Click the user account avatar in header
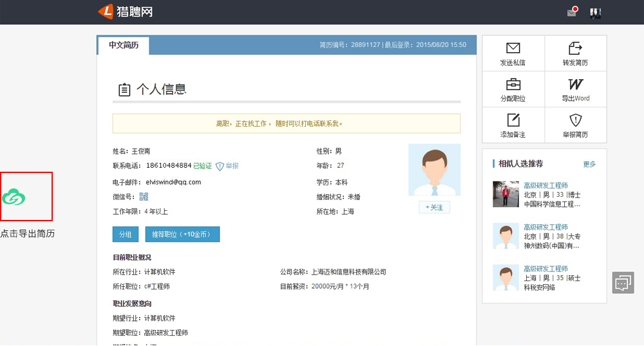The height and width of the screenshot is (346, 644). click(x=596, y=12)
